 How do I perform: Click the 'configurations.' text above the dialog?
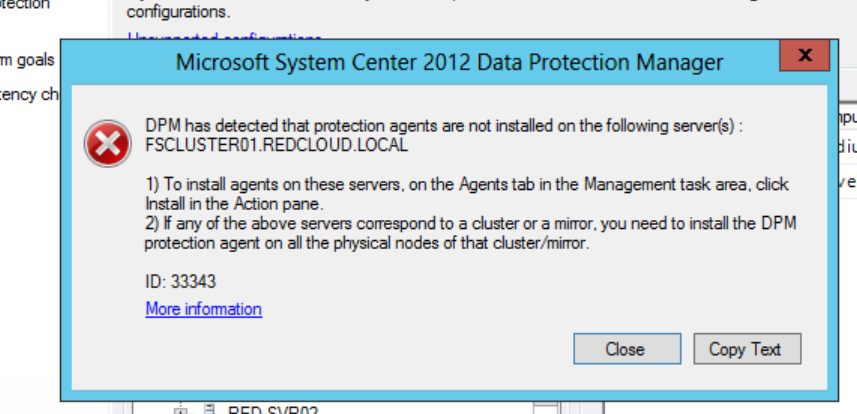click(178, 12)
